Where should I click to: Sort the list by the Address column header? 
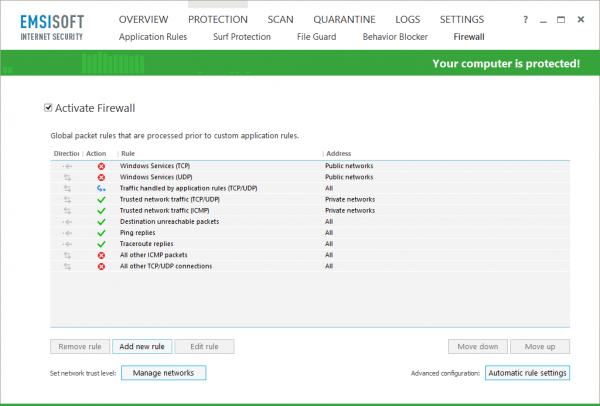click(x=339, y=153)
